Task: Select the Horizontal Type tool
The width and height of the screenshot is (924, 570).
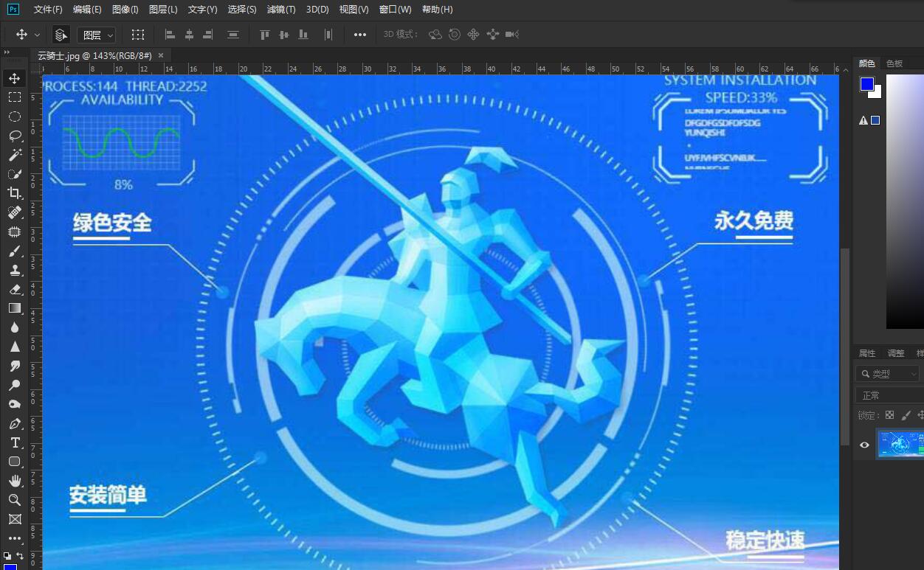Action: (x=15, y=442)
